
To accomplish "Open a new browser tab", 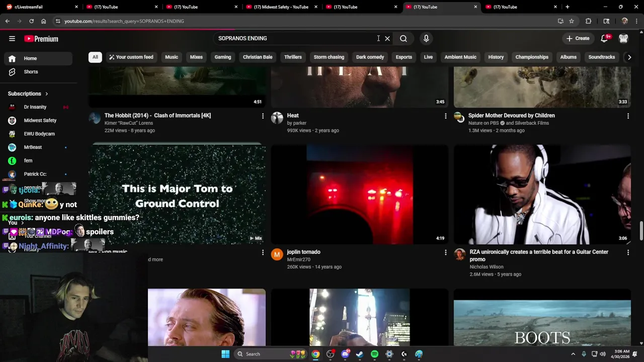I will (567, 7).
